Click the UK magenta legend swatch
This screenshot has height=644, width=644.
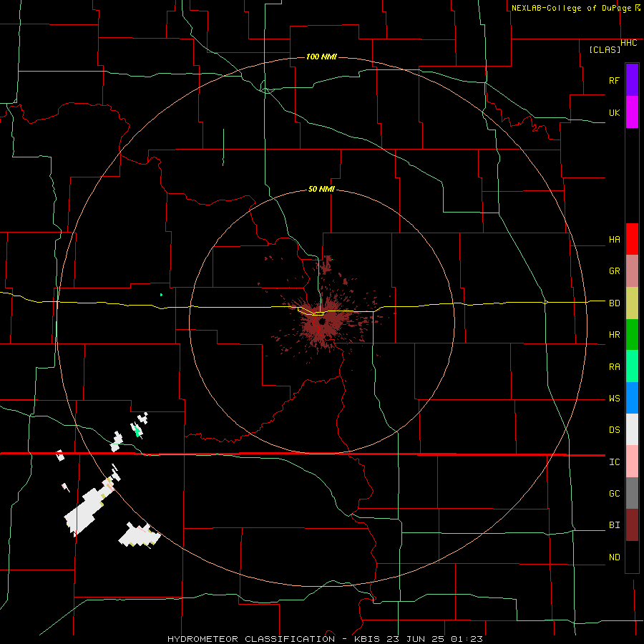[x=632, y=112]
